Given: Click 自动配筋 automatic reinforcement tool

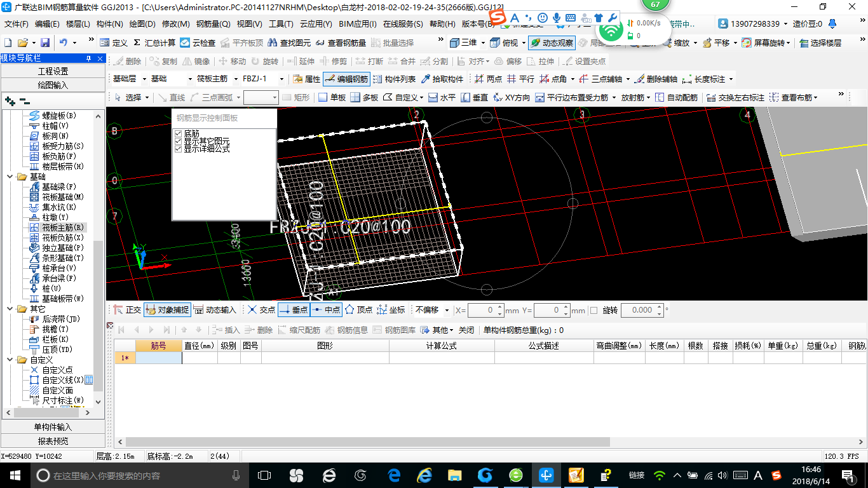Looking at the screenshot, I should coord(676,97).
